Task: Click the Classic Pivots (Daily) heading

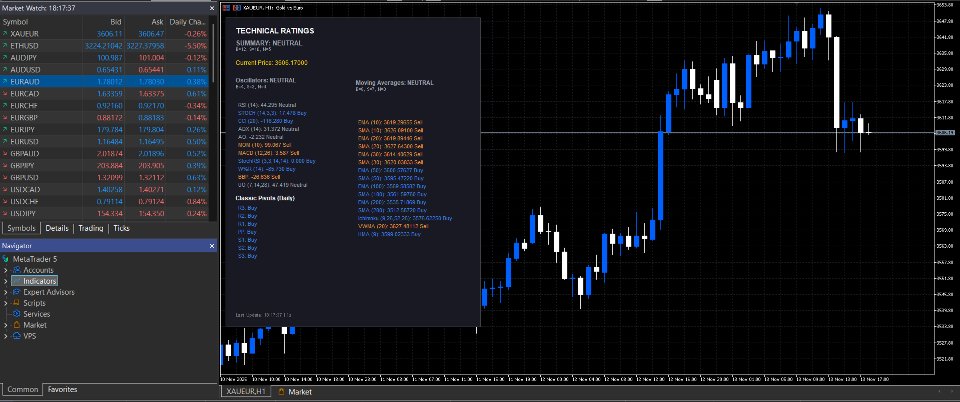Action: 263,198
